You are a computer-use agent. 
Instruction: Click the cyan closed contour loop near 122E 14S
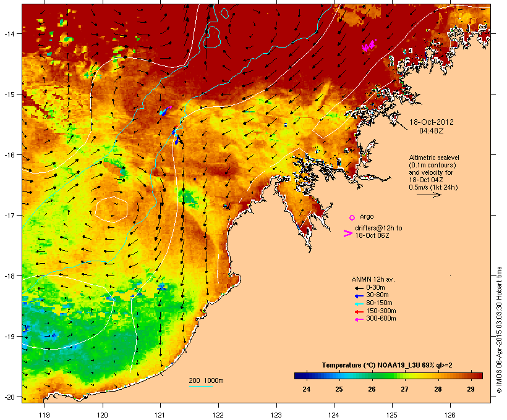click(212, 37)
